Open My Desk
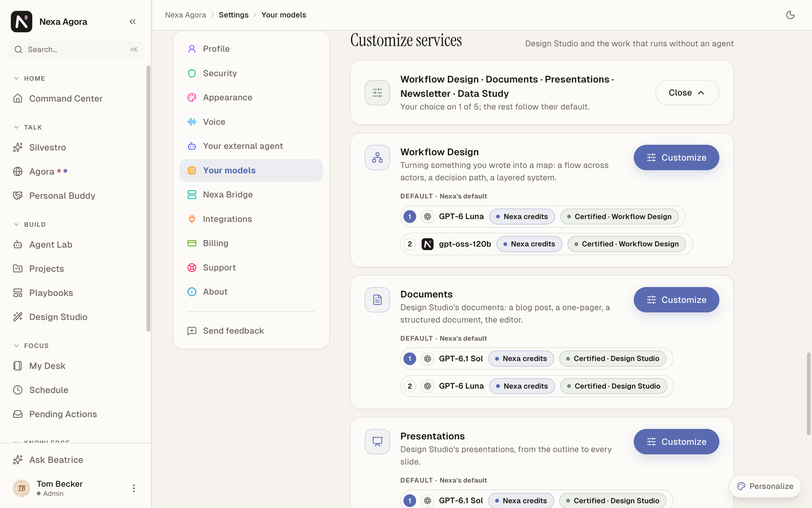The height and width of the screenshot is (508, 812). pyautogui.click(x=76, y=365)
